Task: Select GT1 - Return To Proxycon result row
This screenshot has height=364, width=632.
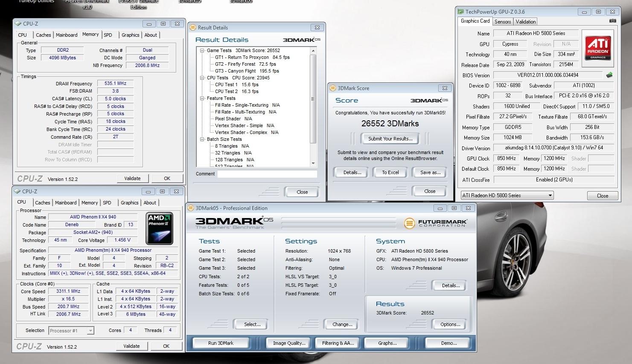Action: point(252,57)
